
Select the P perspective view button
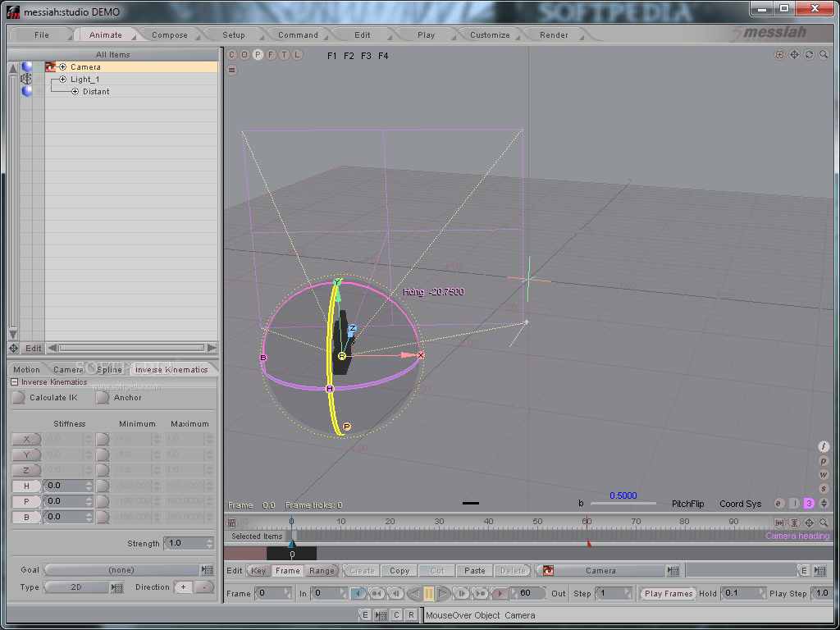point(258,55)
